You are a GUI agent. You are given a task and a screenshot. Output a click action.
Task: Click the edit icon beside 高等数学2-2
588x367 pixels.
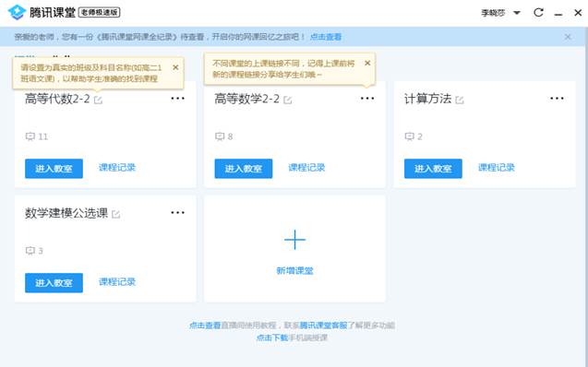coord(288,100)
